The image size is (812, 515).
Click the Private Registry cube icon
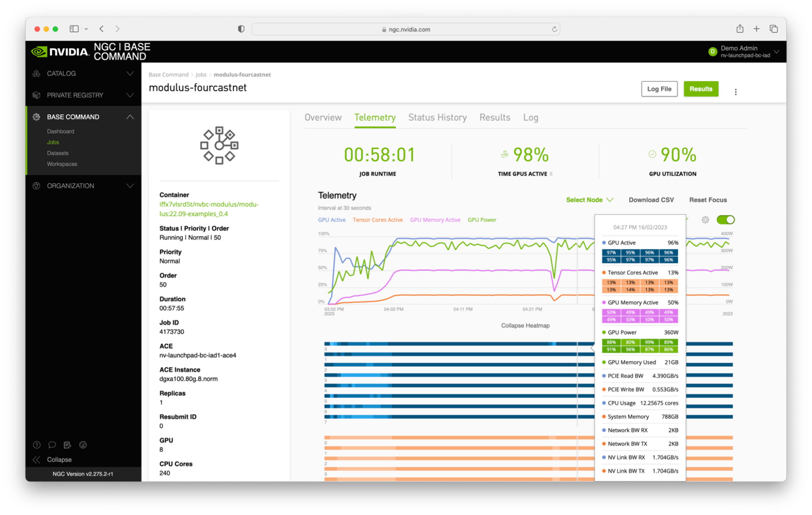click(x=37, y=95)
